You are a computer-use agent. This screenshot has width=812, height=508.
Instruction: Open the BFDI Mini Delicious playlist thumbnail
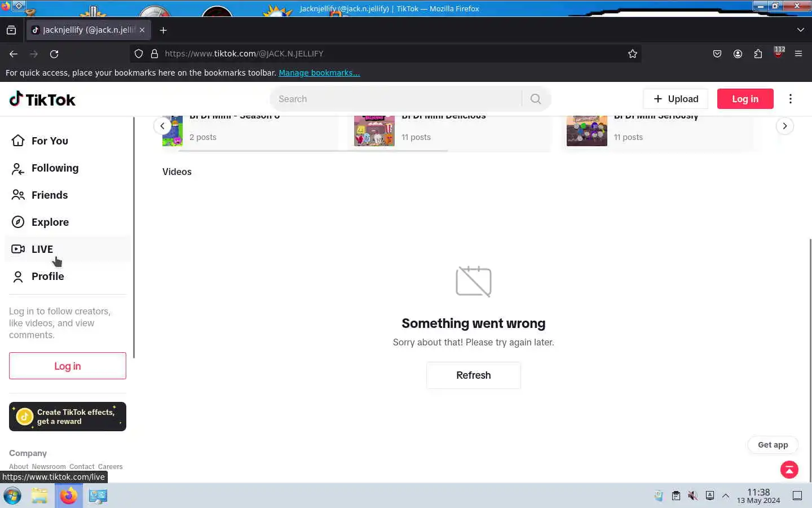374,131
